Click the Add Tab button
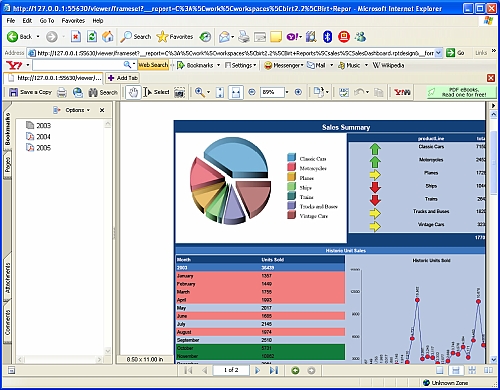500x390 pixels. [x=122, y=78]
